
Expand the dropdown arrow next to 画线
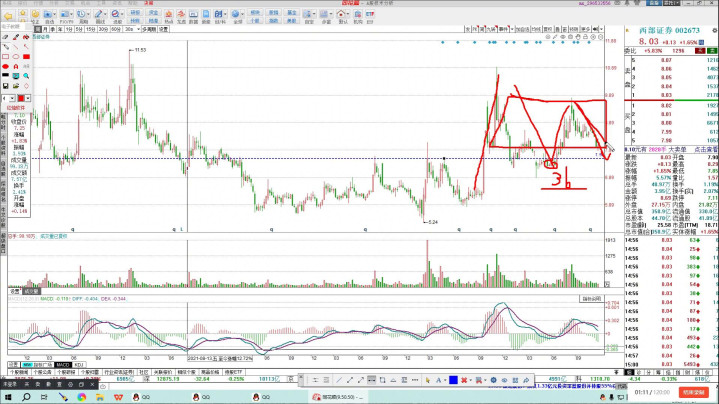(106, 15)
